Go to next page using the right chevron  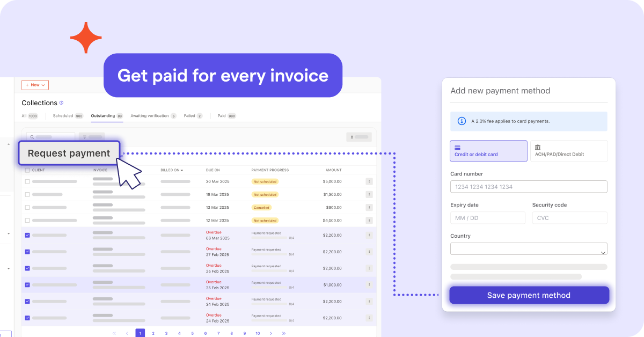point(271,333)
